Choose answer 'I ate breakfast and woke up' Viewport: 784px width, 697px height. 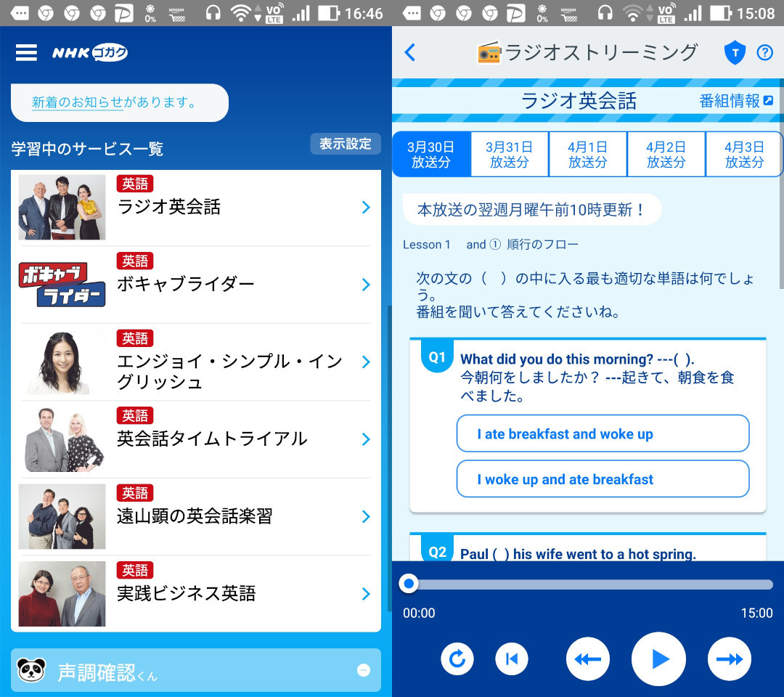603,434
